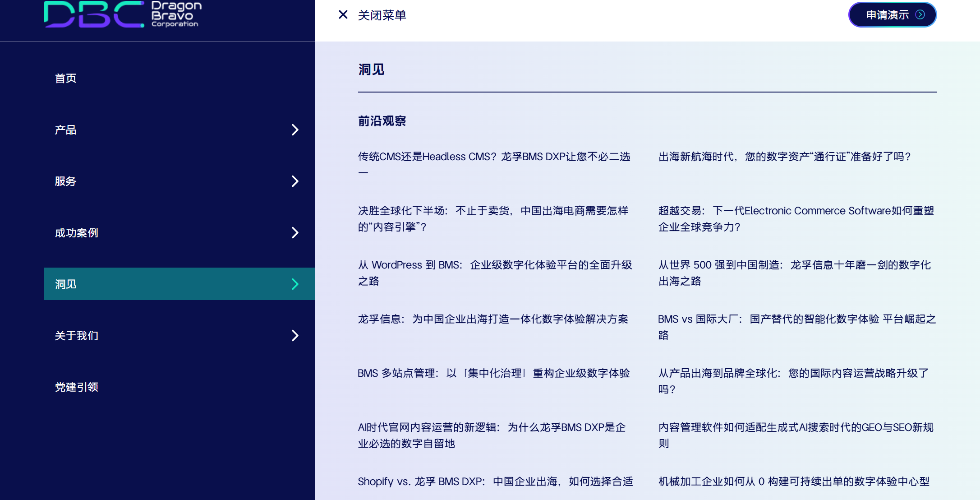Click the 申请演示 button

(x=892, y=15)
